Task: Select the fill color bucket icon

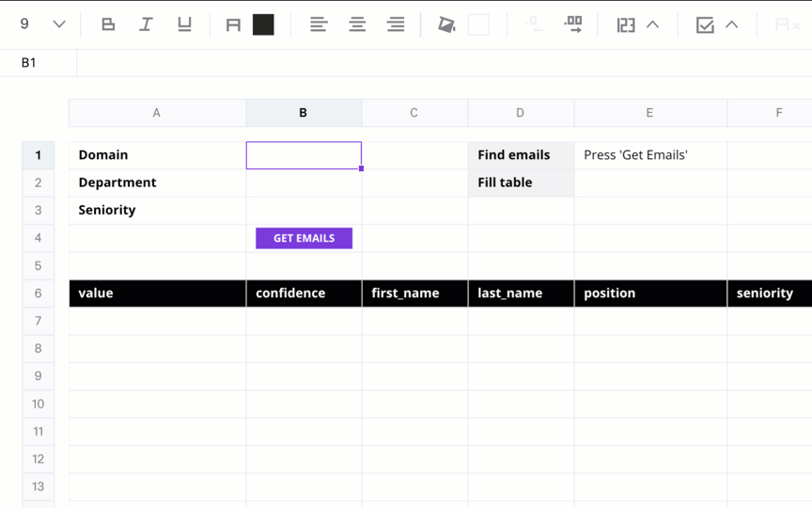Action: click(446, 24)
